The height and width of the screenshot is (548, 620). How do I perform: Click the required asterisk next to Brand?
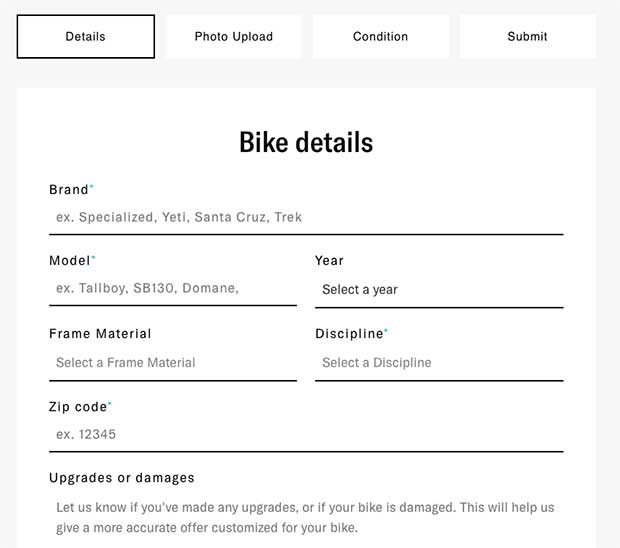[92, 187]
